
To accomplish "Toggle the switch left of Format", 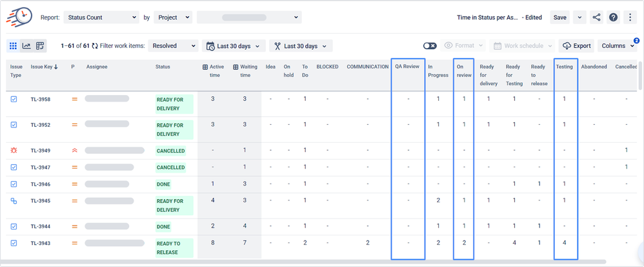I will tap(430, 46).
